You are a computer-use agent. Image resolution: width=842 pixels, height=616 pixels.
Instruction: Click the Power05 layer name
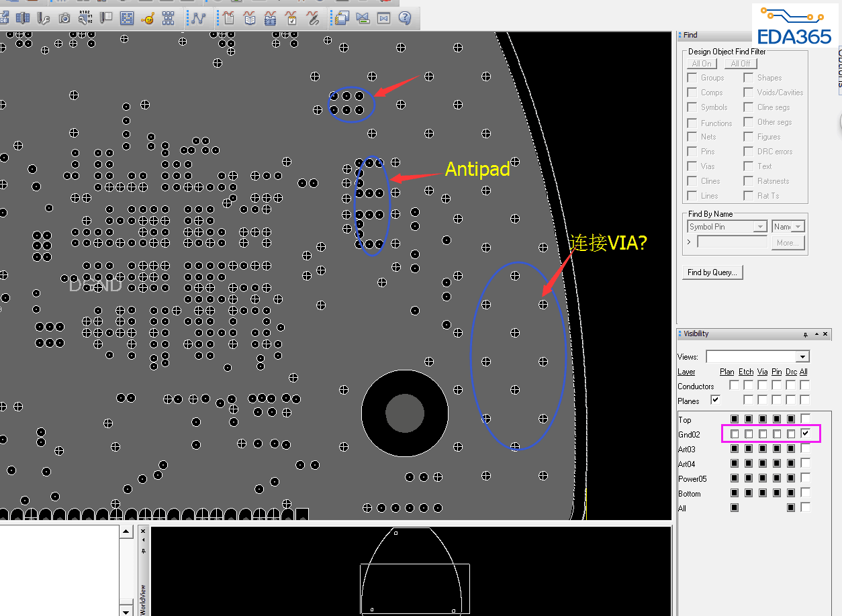[x=692, y=479]
